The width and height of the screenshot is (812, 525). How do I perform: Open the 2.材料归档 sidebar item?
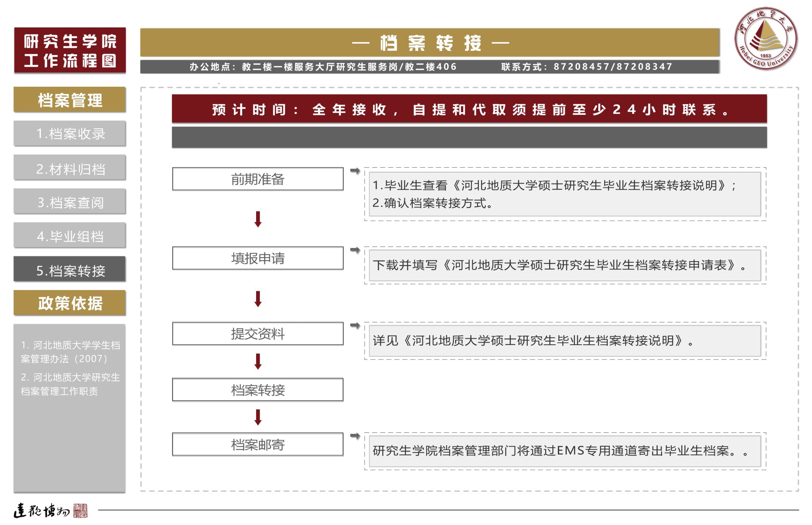(70, 169)
